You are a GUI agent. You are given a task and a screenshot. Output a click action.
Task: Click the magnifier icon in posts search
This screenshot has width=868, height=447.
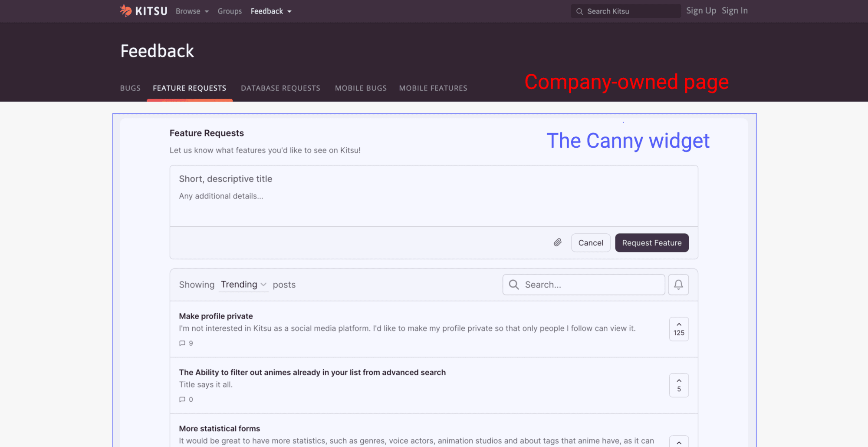pos(514,285)
